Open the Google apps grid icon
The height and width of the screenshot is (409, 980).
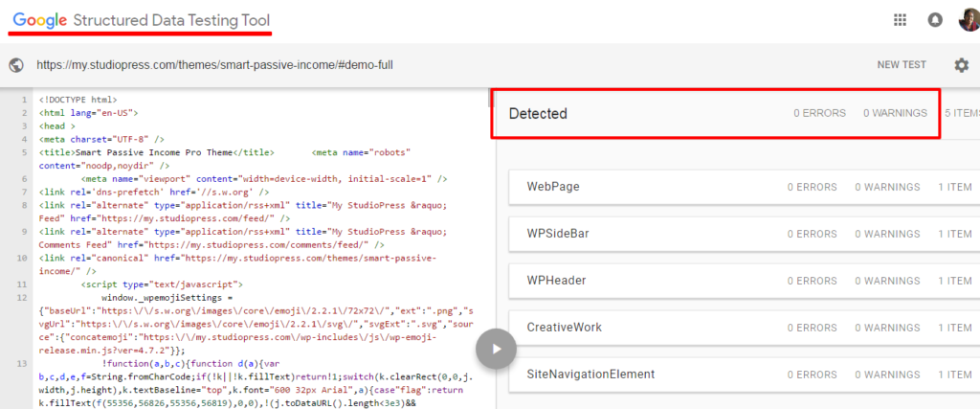(x=900, y=20)
